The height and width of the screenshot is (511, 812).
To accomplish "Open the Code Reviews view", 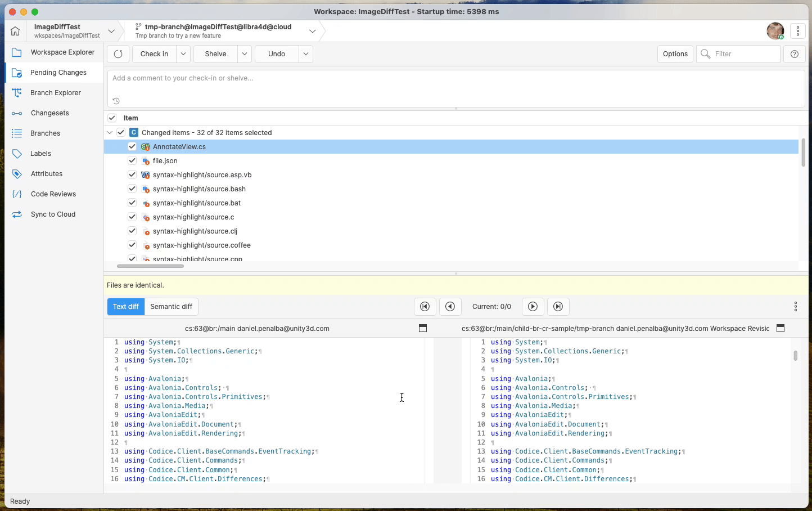I will (x=53, y=194).
